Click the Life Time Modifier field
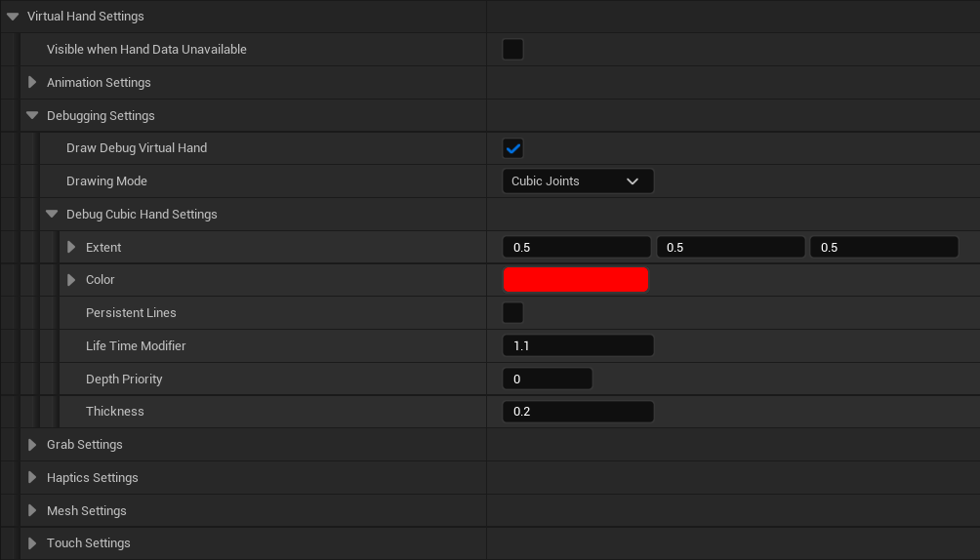This screenshot has height=560, width=980. [x=578, y=345]
